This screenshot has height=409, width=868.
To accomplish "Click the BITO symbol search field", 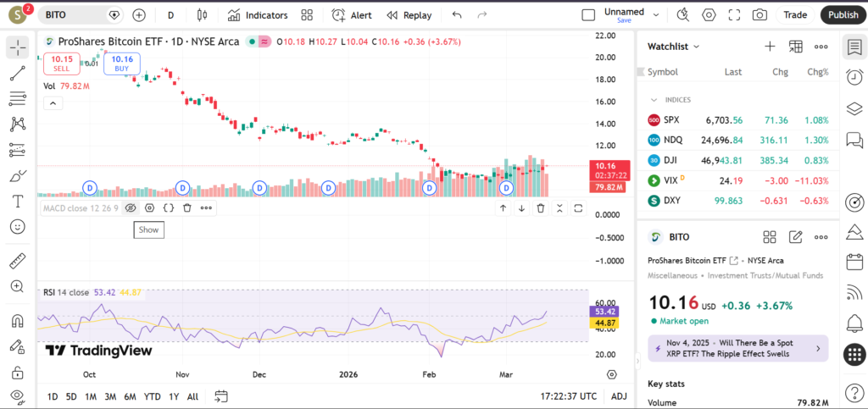I will 76,15.
